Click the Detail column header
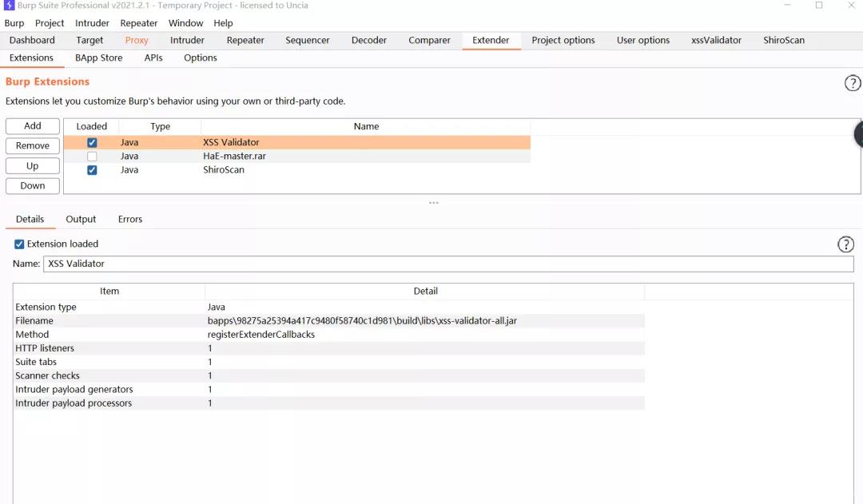 [425, 291]
